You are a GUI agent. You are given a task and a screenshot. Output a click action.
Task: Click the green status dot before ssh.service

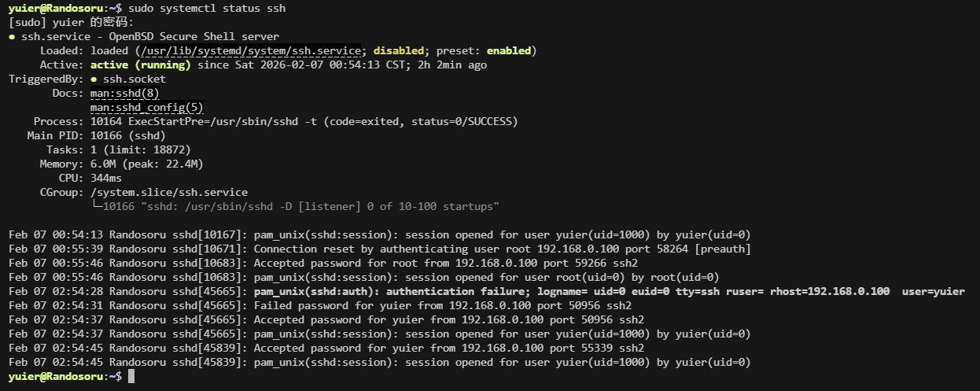click(x=12, y=36)
